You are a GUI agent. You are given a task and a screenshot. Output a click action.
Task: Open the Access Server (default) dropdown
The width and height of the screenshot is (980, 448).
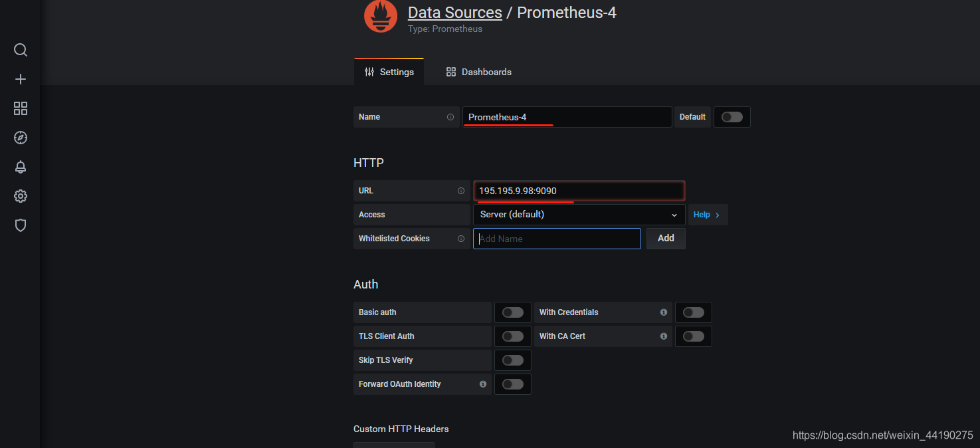pyautogui.click(x=579, y=215)
